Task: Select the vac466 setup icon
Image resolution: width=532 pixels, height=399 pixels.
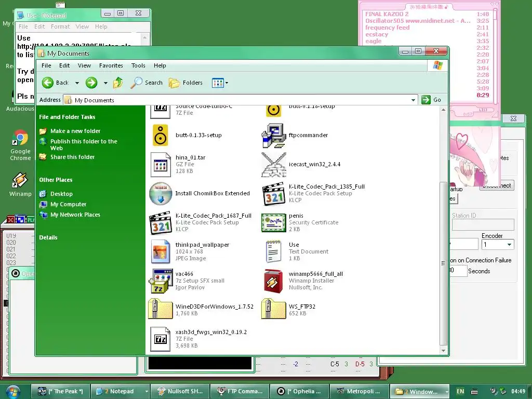Action: 160,281
